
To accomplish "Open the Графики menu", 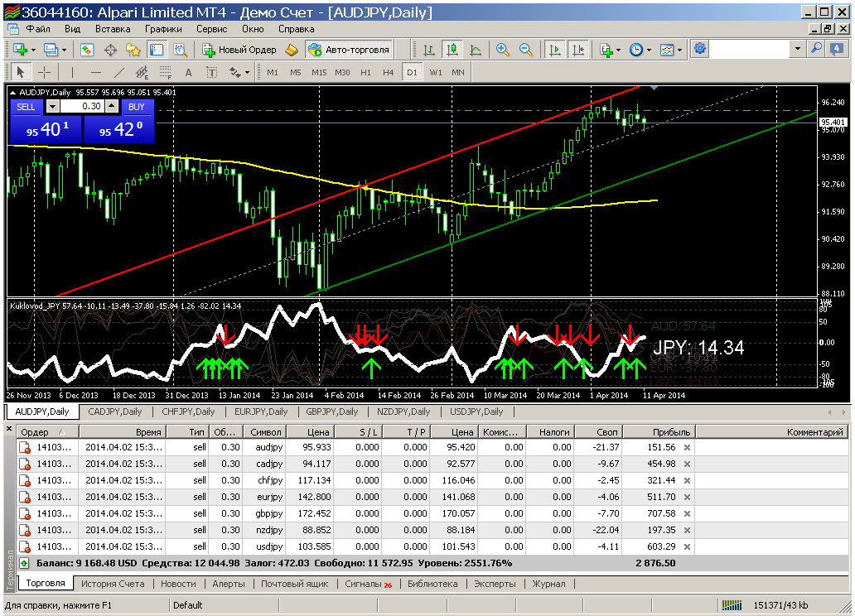I will (163, 29).
